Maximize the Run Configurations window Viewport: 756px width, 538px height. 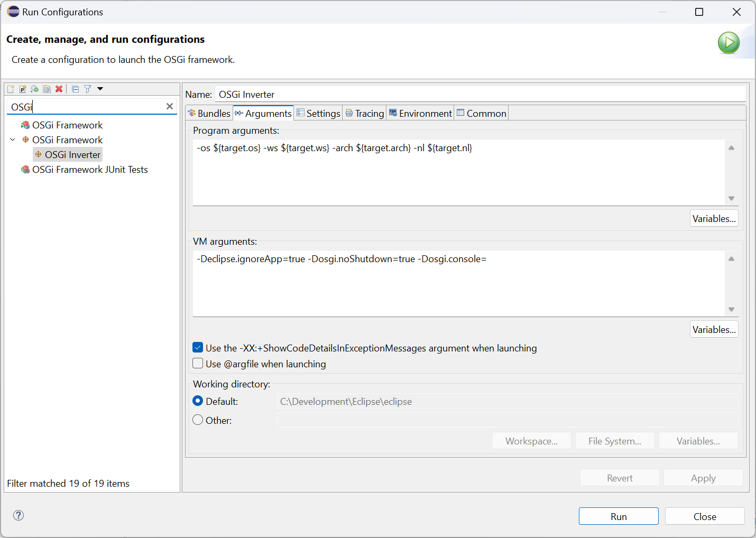[x=699, y=12]
